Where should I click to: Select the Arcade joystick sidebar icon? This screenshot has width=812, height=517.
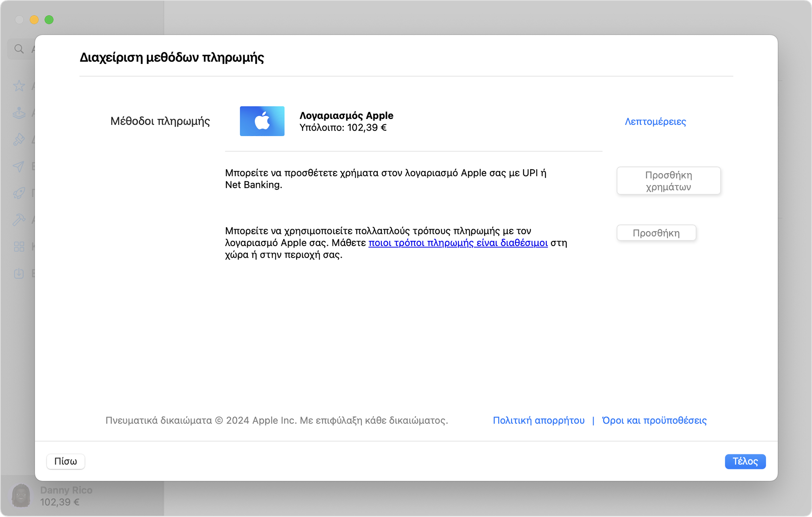coord(19,113)
